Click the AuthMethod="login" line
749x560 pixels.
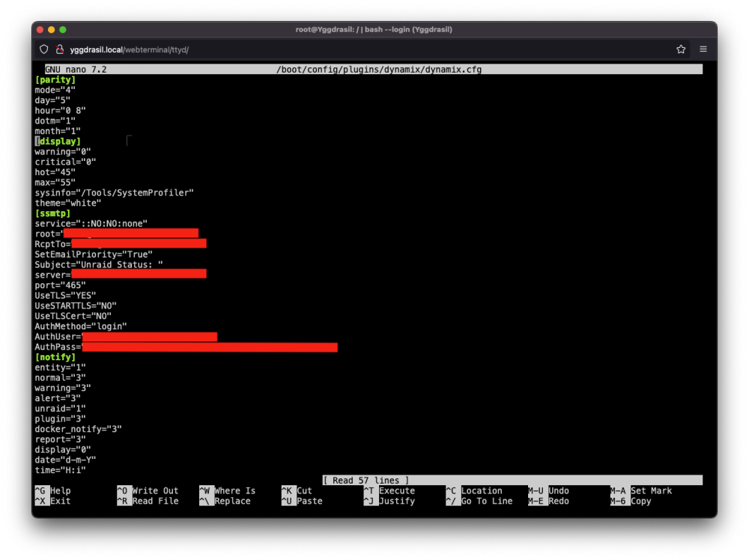(81, 326)
